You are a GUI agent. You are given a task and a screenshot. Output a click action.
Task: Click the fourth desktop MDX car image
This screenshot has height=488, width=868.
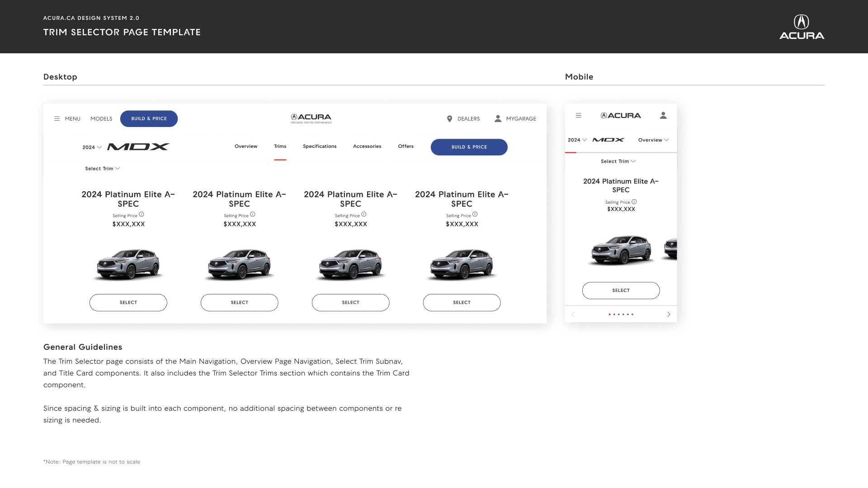pos(462,264)
